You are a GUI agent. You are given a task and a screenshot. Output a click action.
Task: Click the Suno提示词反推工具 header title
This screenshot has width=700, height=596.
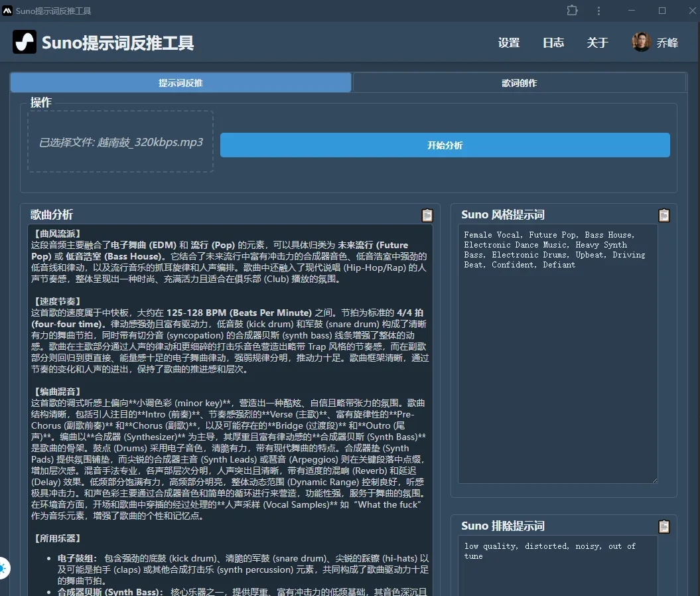pyautogui.click(x=118, y=43)
